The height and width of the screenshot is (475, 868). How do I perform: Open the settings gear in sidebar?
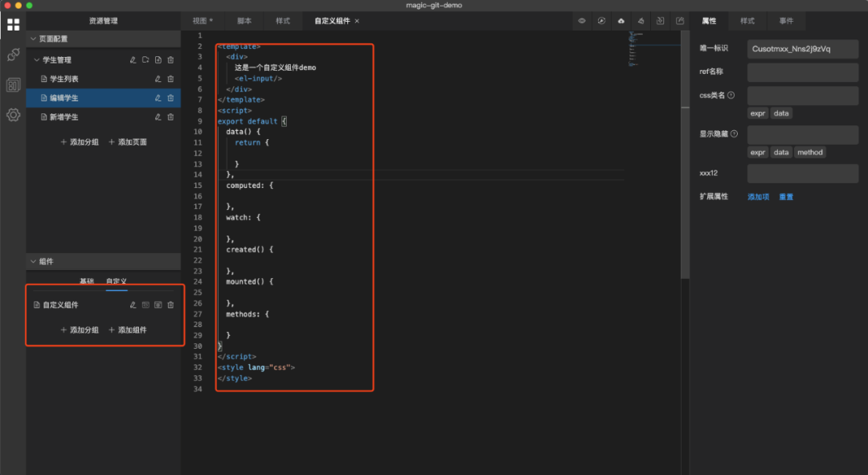[14, 115]
